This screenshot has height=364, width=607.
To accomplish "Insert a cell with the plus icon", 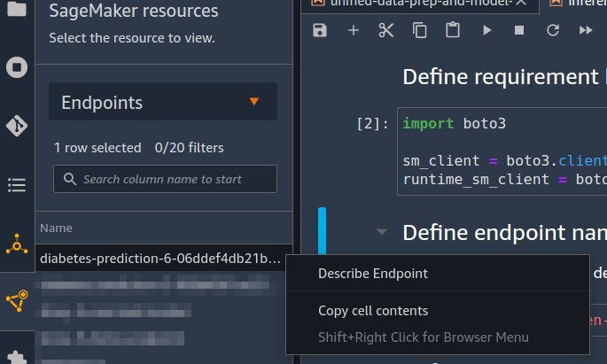I will [353, 30].
